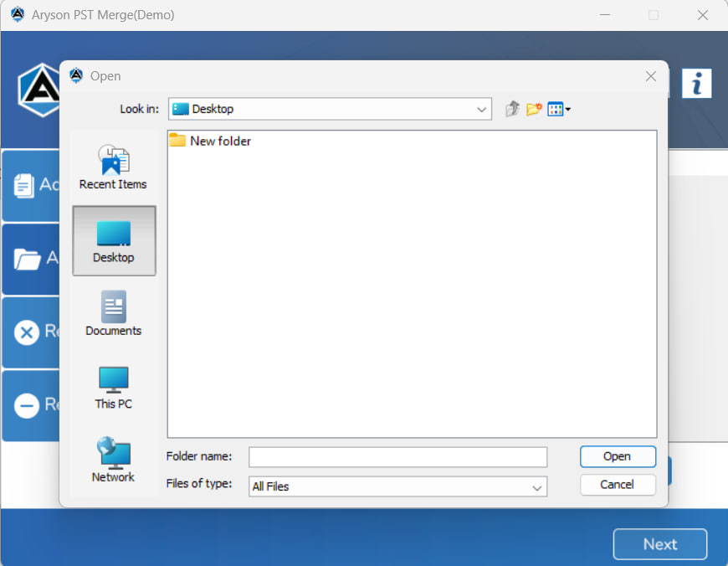728x566 pixels.
Task: Close the Open dialog
Action: (x=650, y=76)
